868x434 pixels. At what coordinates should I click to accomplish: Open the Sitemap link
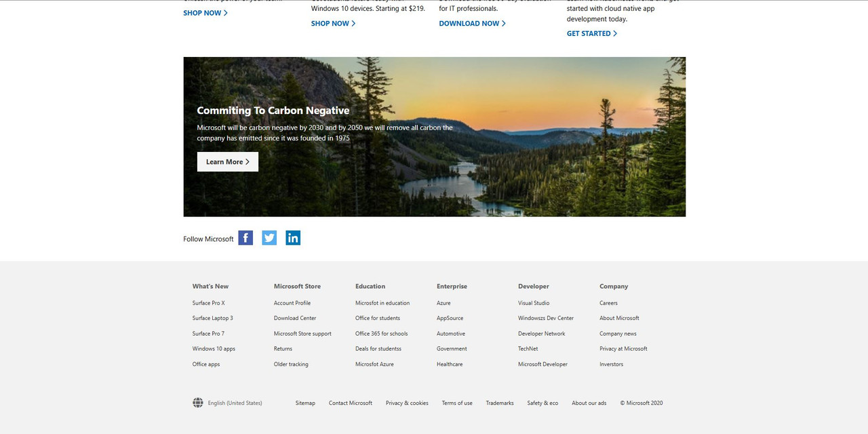point(305,403)
